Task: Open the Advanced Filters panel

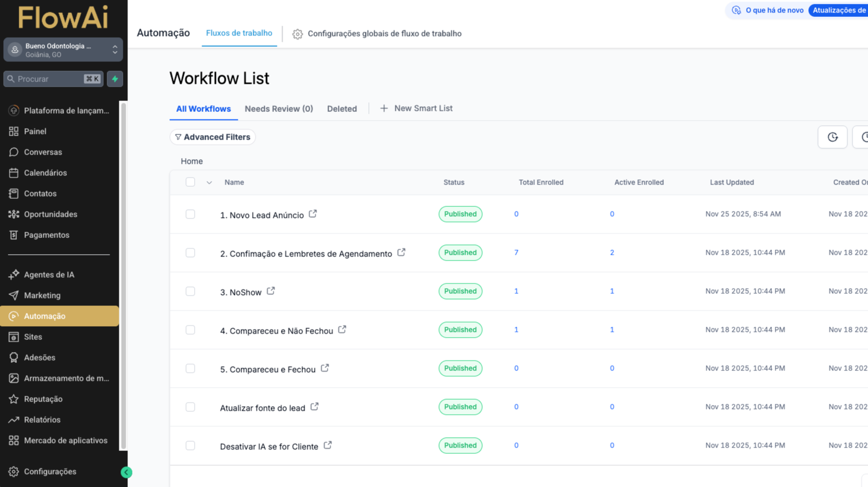Action: (x=213, y=137)
